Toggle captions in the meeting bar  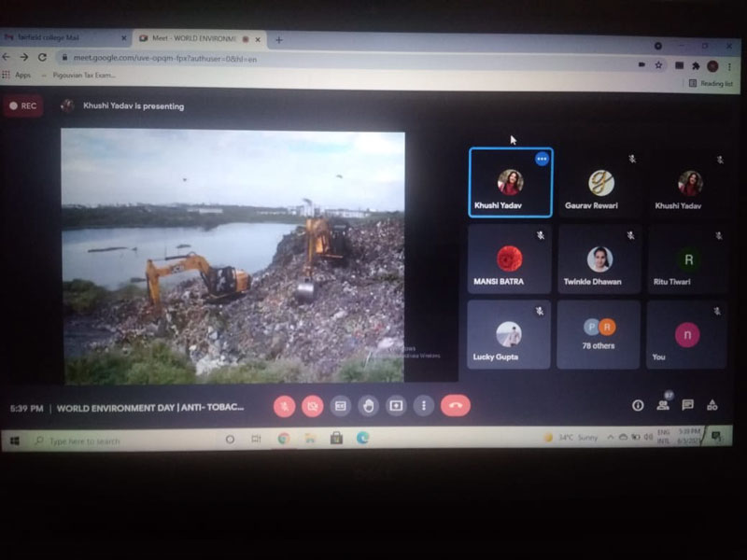tap(341, 406)
